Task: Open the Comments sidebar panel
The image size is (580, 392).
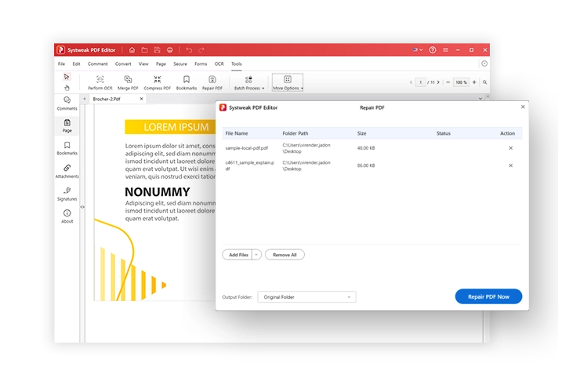Action: click(67, 103)
